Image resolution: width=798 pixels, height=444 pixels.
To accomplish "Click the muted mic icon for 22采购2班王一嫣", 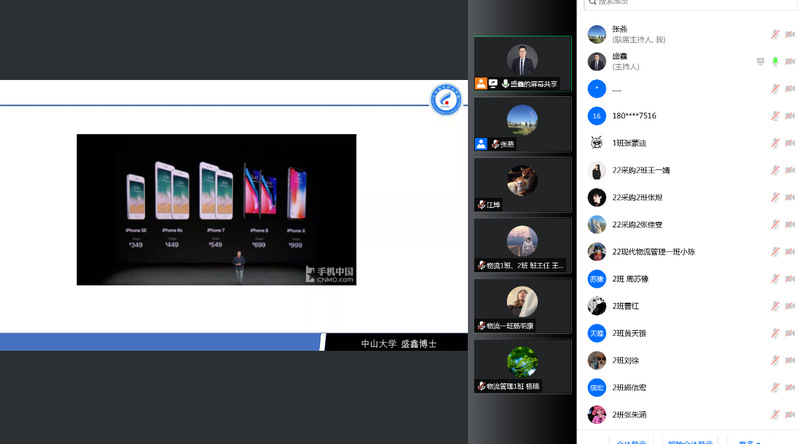I will click(x=775, y=170).
